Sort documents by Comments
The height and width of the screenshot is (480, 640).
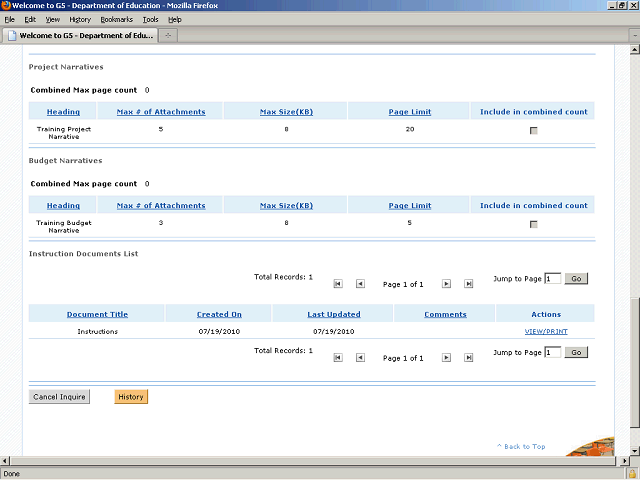click(x=445, y=314)
